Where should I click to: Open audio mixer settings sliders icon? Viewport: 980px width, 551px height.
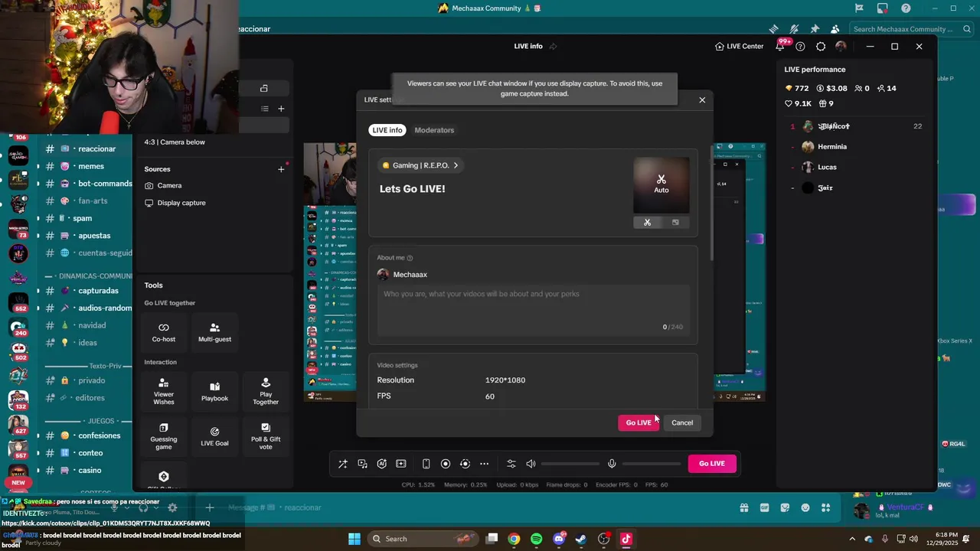click(x=511, y=464)
